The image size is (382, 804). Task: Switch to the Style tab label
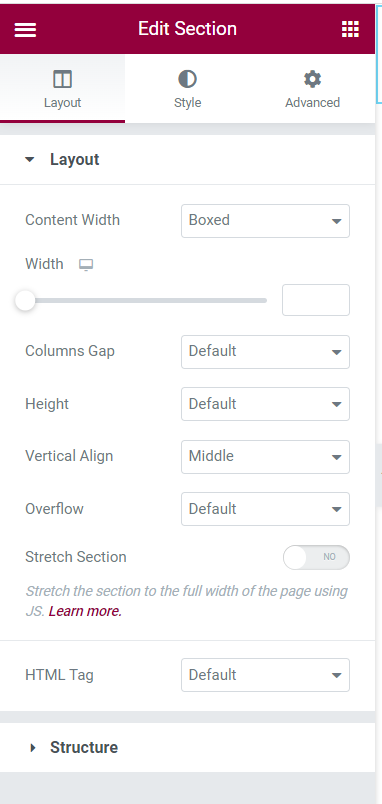pos(188,103)
